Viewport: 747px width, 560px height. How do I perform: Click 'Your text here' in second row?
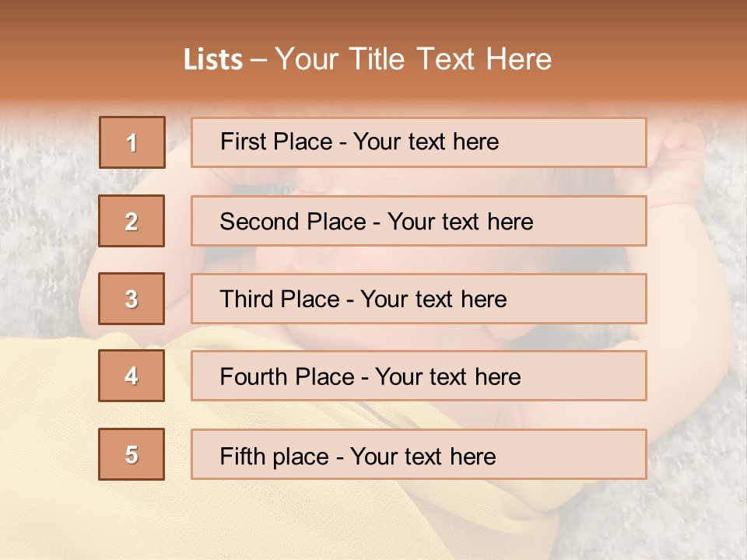point(460,222)
